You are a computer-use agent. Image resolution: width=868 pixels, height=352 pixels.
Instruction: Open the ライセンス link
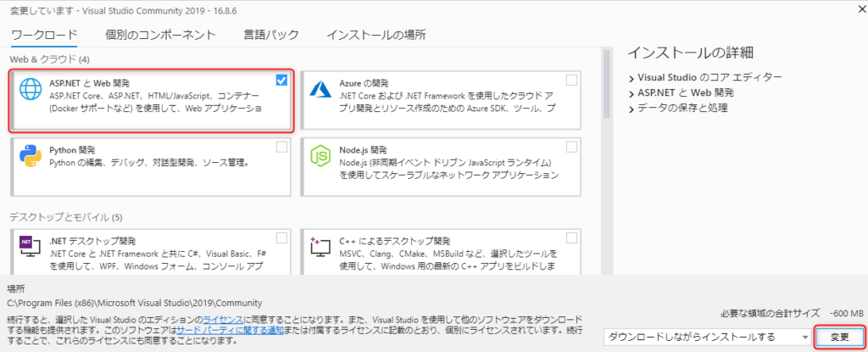click(223, 320)
